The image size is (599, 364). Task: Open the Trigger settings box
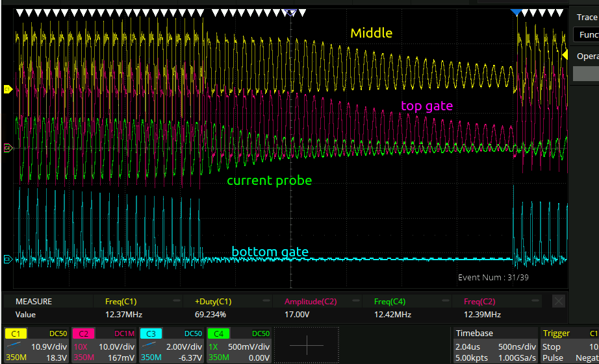pyautogui.click(x=570, y=345)
